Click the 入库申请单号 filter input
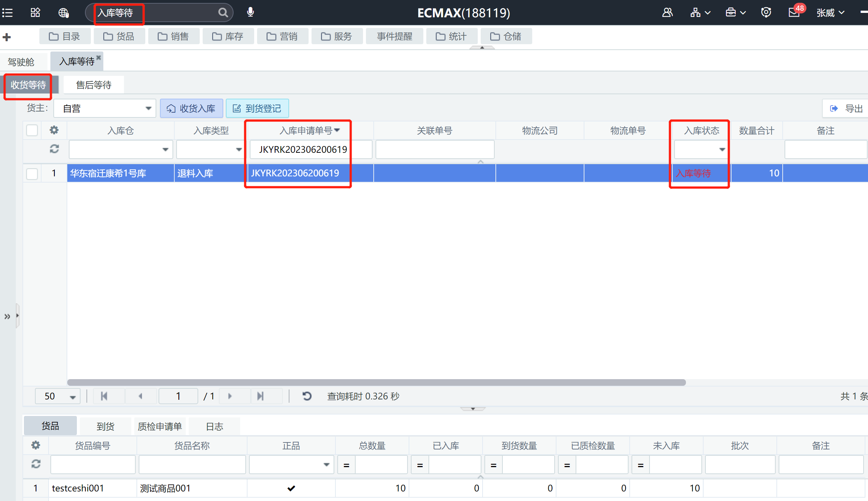The width and height of the screenshot is (868, 501). pos(311,149)
